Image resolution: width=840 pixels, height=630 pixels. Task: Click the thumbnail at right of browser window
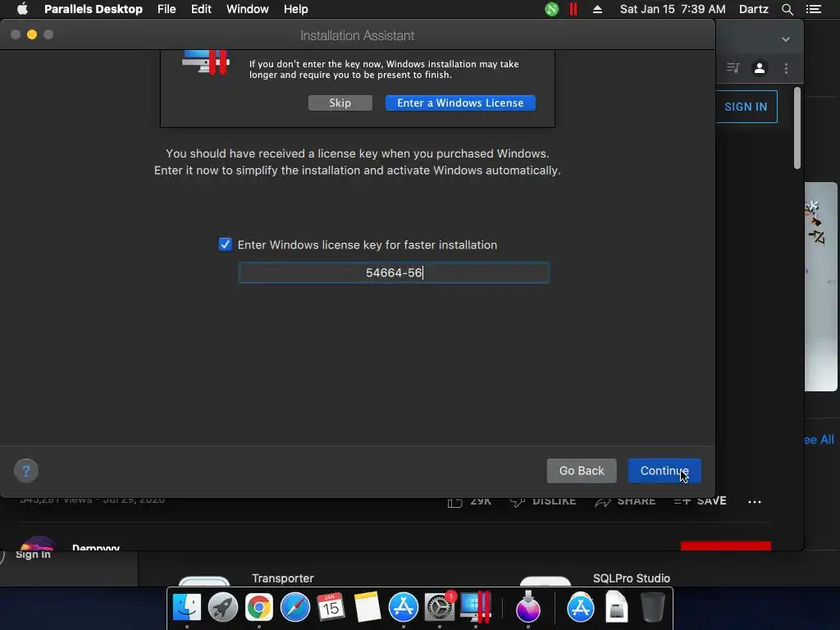[820, 286]
